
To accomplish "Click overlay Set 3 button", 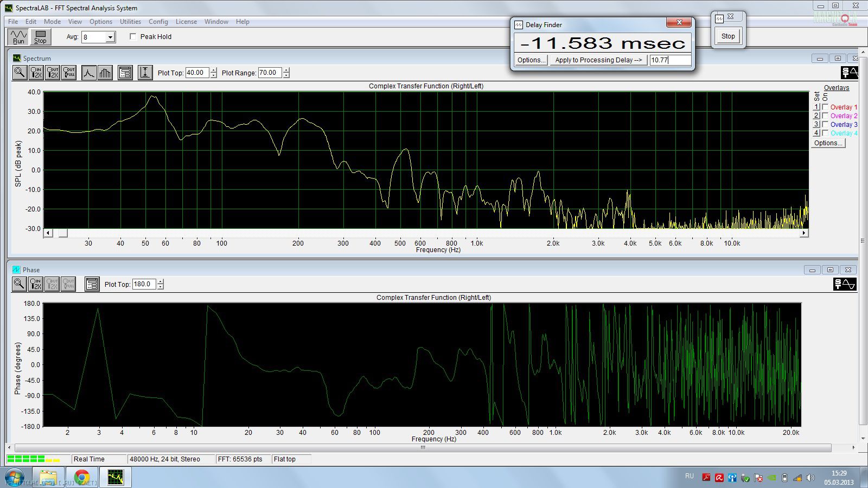I will click(x=816, y=125).
